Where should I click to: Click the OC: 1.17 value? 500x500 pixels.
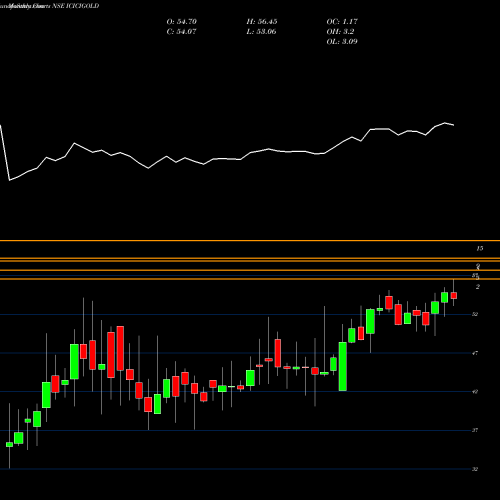(342, 22)
